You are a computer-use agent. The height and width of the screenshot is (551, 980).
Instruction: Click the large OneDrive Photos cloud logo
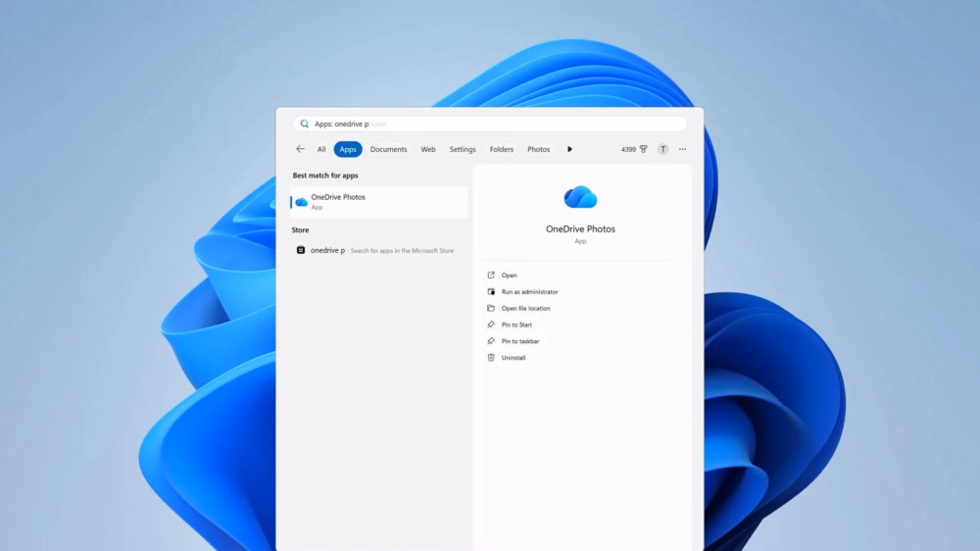[x=580, y=197]
